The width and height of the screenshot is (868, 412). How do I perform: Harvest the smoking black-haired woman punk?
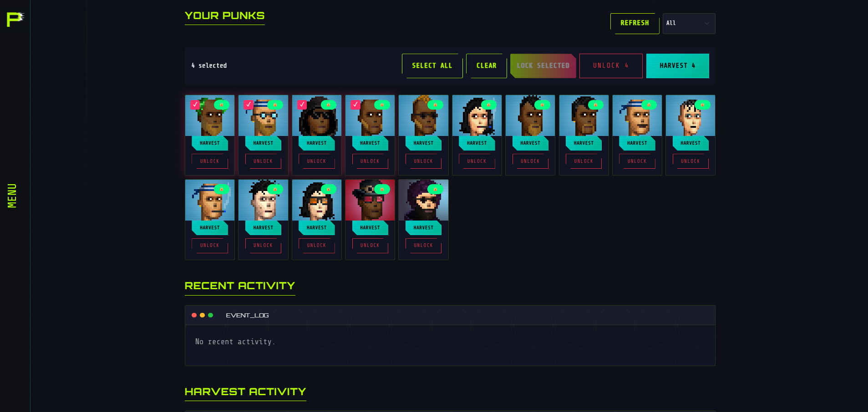point(477,143)
